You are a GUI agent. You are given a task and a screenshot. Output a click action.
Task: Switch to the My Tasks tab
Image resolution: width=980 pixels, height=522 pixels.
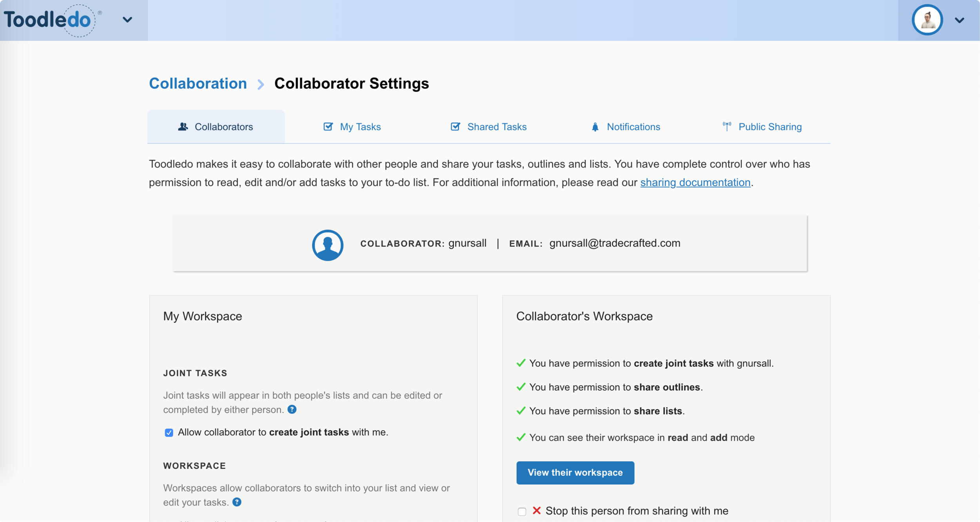[352, 127]
